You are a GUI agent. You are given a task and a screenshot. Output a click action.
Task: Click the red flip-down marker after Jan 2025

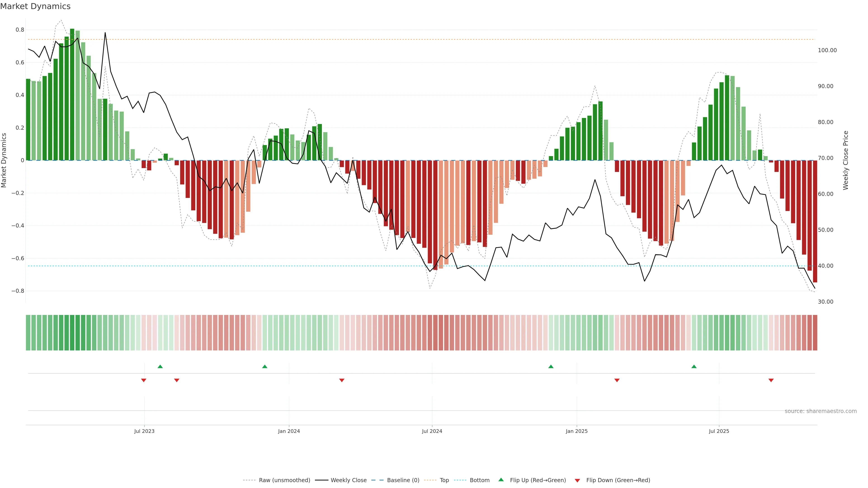click(617, 380)
